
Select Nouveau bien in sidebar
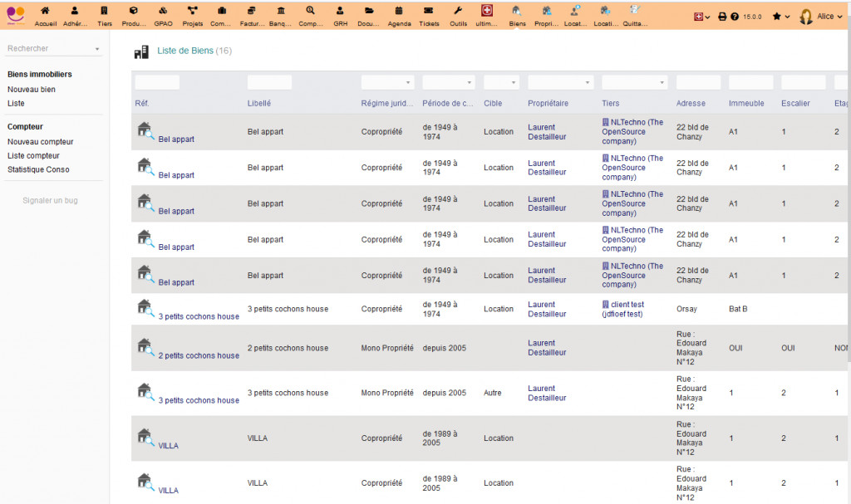click(32, 89)
